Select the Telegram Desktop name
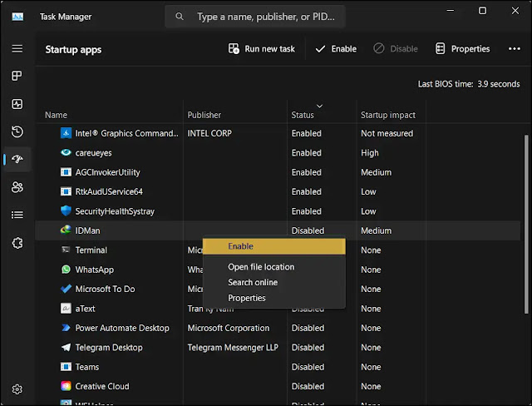The height and width of the screenshot is (406, 532). click(109, 348)
